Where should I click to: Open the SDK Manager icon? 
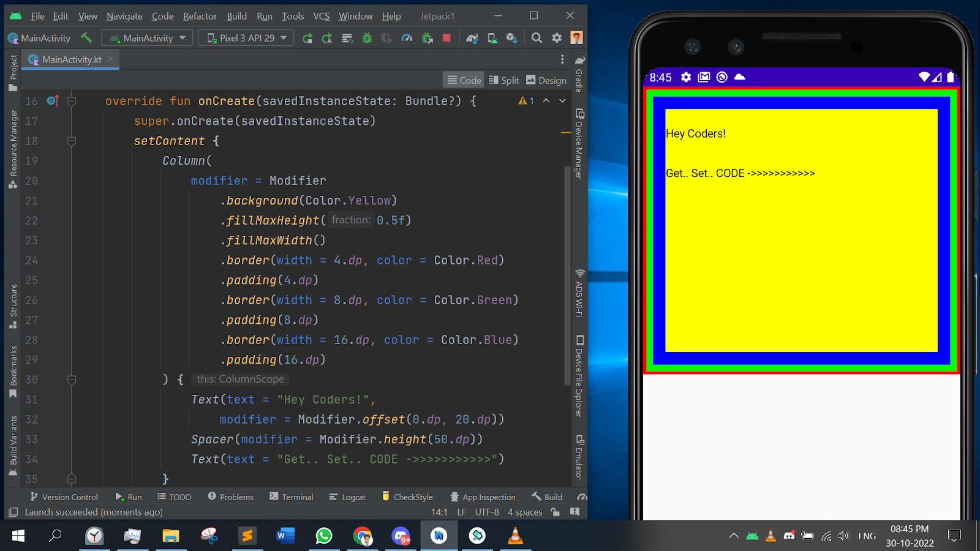[x=512, y=38]
